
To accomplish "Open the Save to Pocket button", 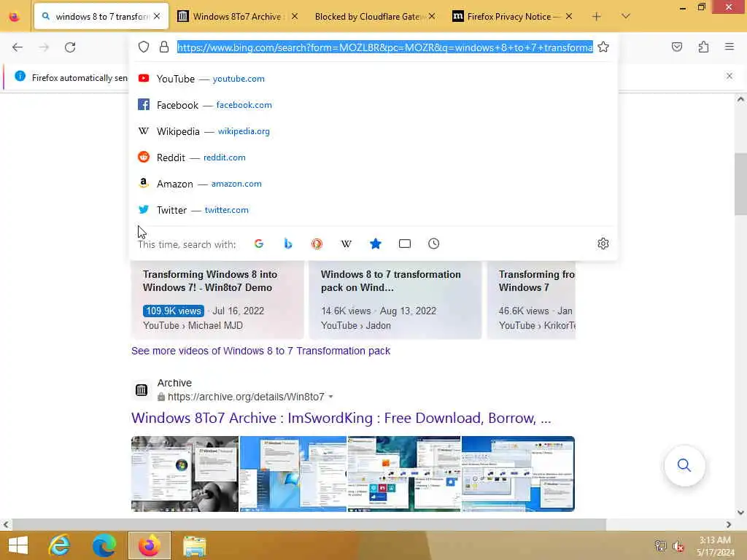I will click(x=677, y=47).
